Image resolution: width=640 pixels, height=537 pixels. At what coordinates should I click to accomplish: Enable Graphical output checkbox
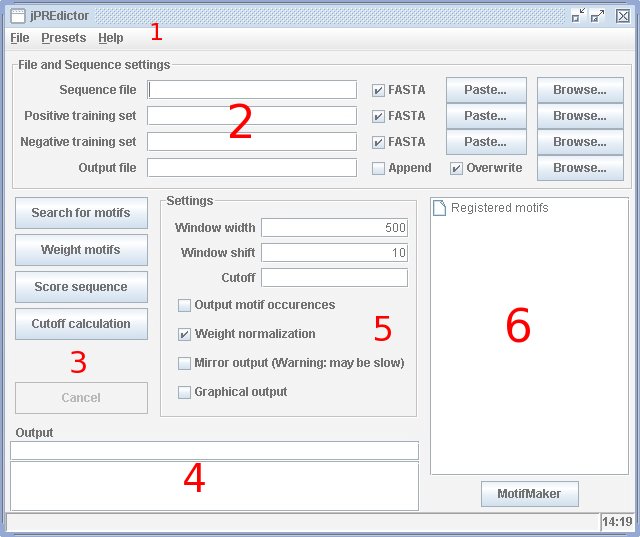point(184,392)
